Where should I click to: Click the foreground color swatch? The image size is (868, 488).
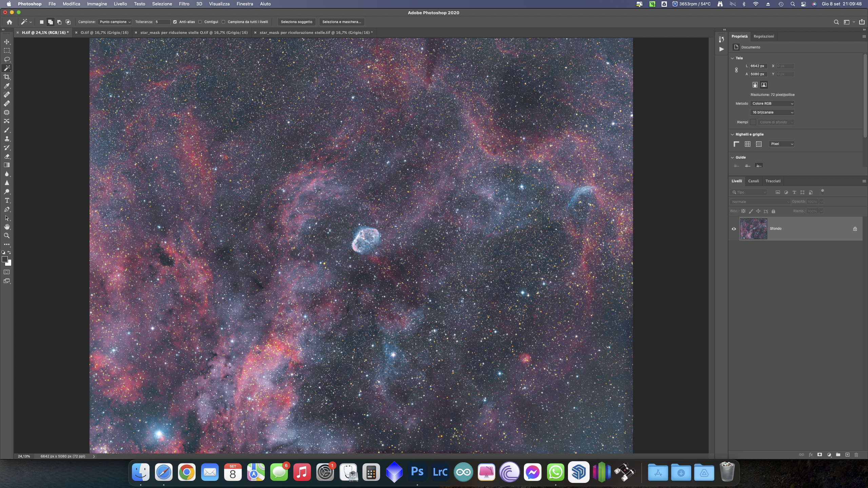coord(5,259)
